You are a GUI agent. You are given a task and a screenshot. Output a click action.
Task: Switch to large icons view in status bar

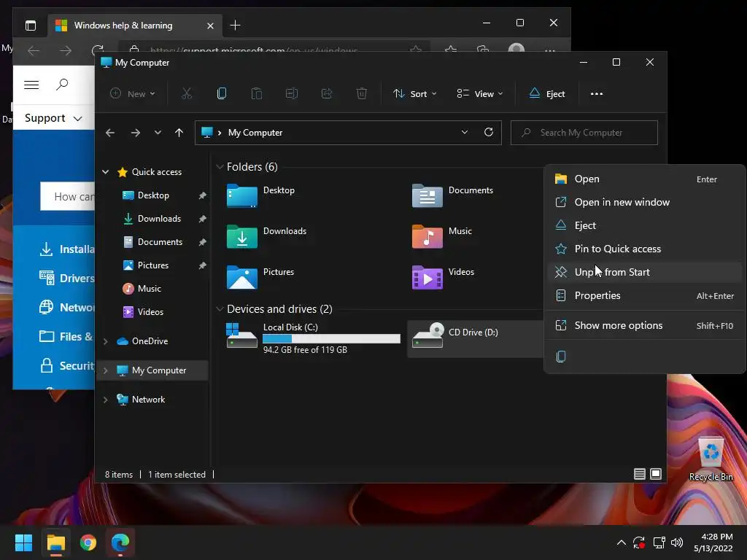656,474
